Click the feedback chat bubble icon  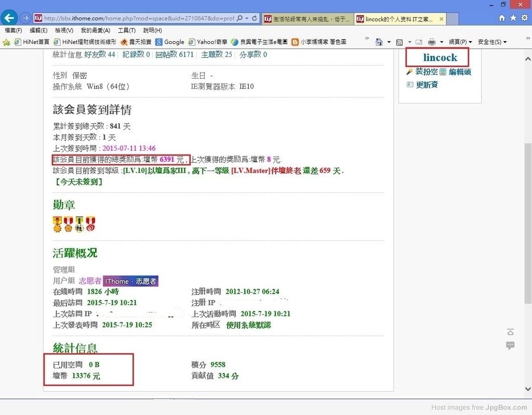[510, 345]
